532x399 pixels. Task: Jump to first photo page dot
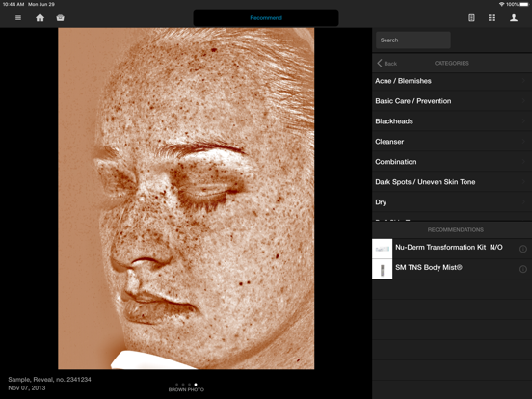tap(176, 385)
